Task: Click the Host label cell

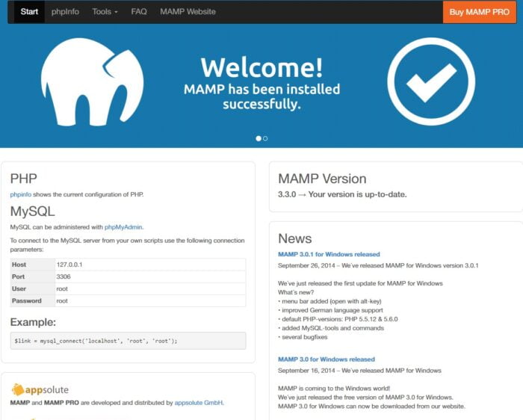Action: [33, 265]
